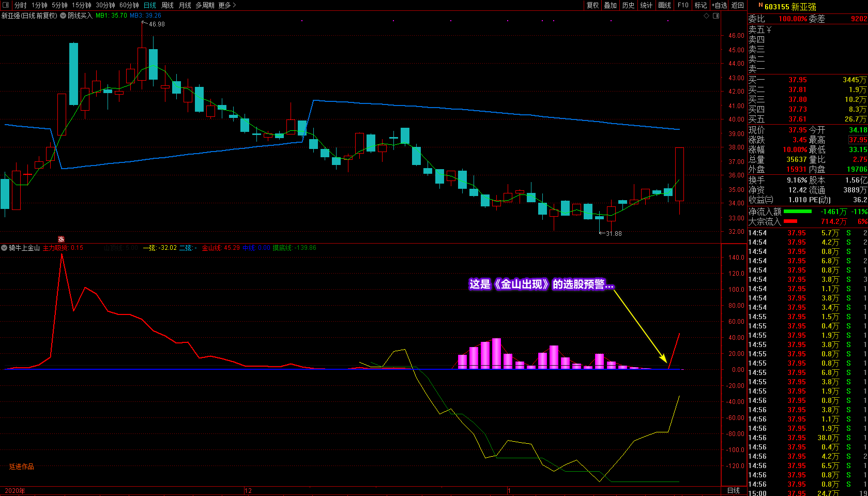Select the 60分钟 period tab
This screenshot has width=868, height=496.
tap(129, 5)
